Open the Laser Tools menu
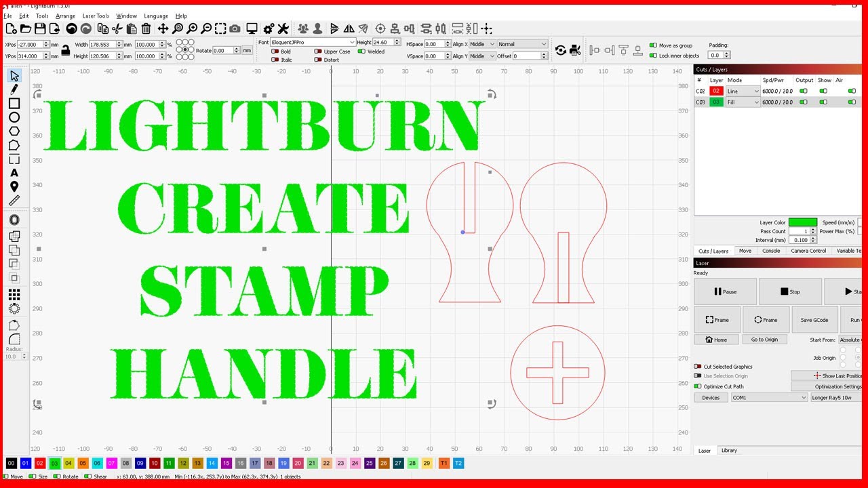 [96, 16]
